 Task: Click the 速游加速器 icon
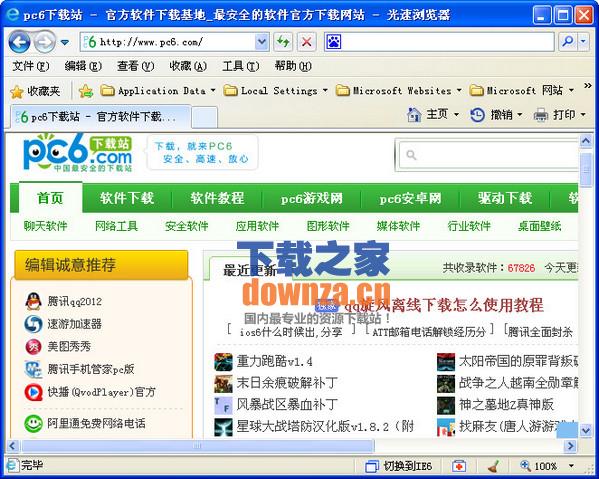34,324
